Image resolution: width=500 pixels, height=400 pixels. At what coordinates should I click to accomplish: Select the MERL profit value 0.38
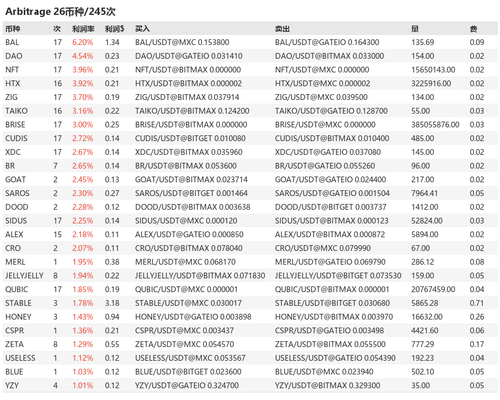click(x=112, y=262)
